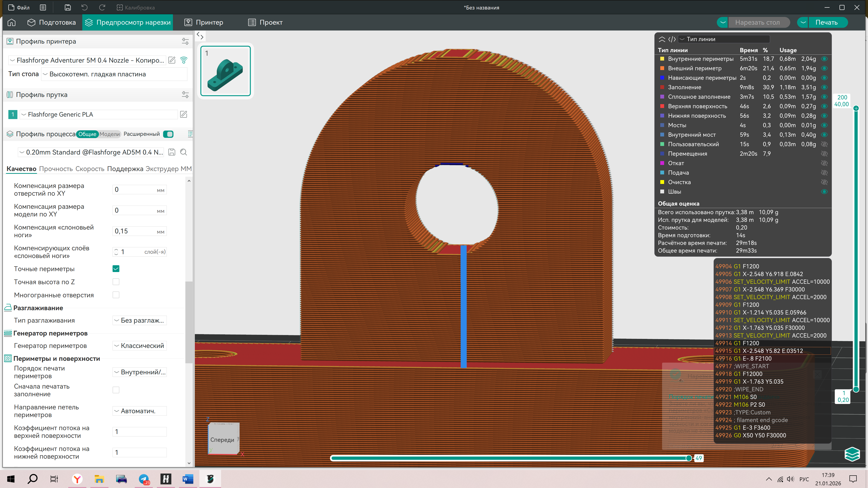Click the horizontal move slider handle at 49
This screenshot has height=488, width=868.
click(688, 458)
